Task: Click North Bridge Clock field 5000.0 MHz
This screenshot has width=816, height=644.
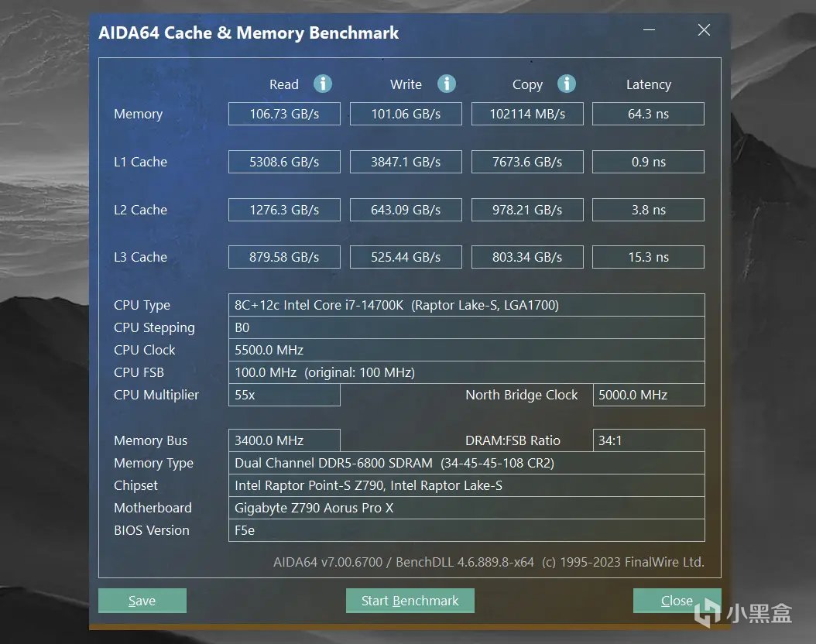Action: pos(649,395)
